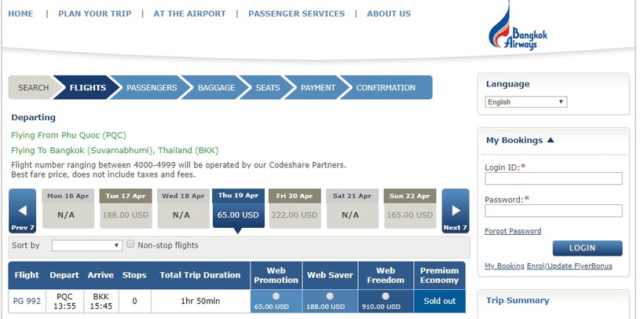Screen dimensions: 644x319
Task: Go back to the SEARCH step
Action: 33,88
